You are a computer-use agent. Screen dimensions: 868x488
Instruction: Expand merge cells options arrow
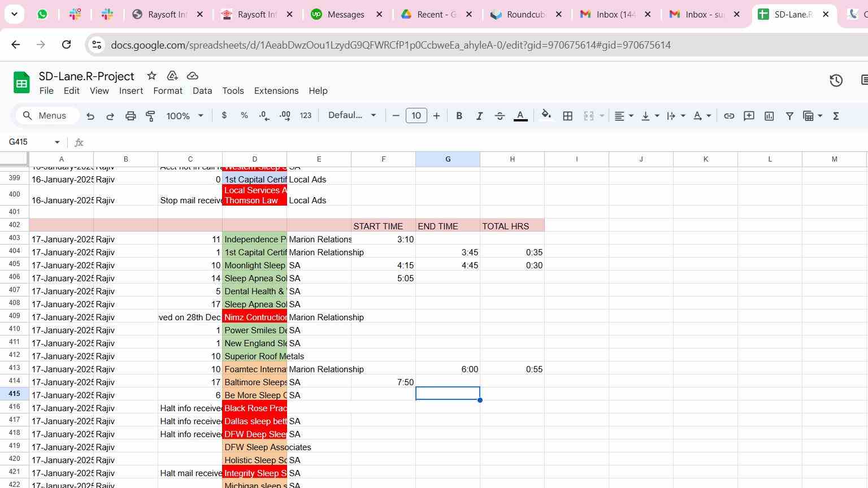[x=602, y=116]
